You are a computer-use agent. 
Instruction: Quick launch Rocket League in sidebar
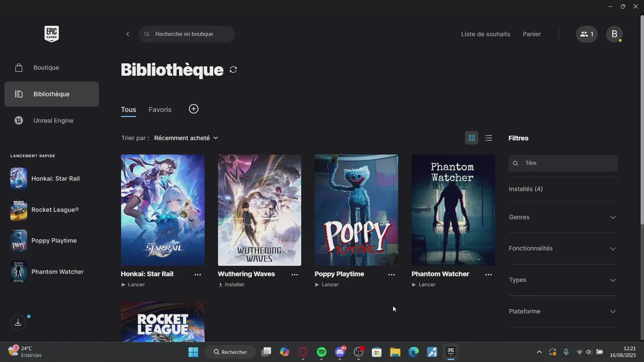(51, 210)
